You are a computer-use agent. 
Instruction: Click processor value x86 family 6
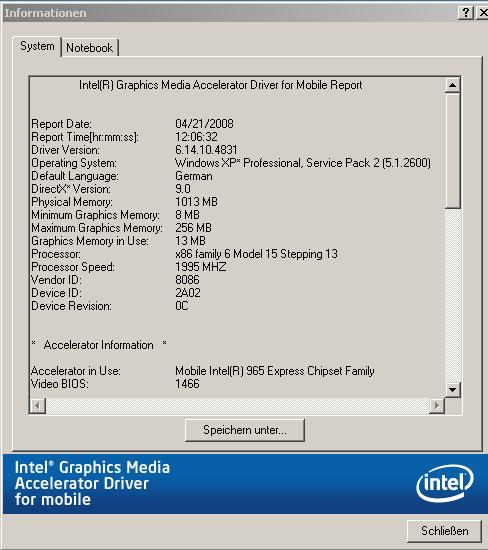point(256,254)
